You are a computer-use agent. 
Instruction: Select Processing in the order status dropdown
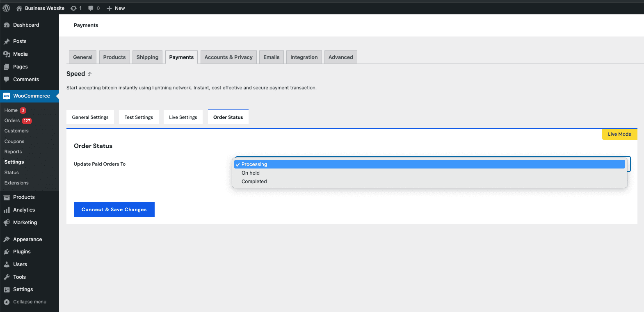pyautogui.click(x=429, y=164)
